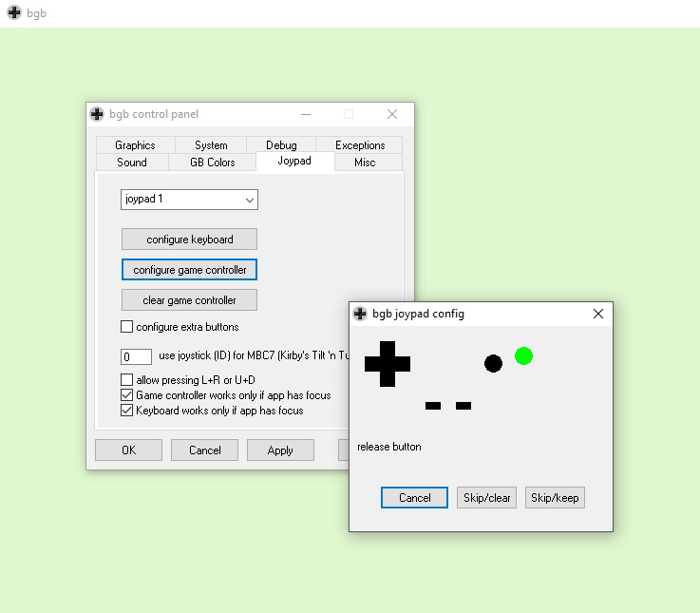
Task: Open the GB Colors tab
Action: [213, 163]
